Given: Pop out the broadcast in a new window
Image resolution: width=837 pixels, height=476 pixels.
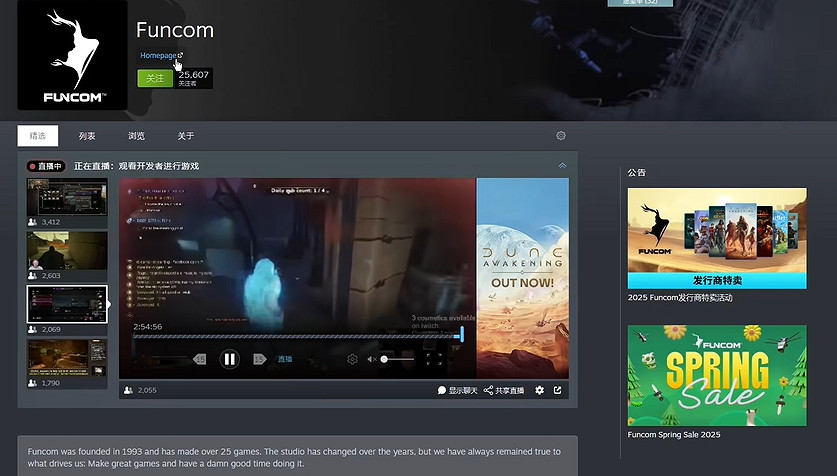Looking at the screenshot, I should [x=557, y=390].
